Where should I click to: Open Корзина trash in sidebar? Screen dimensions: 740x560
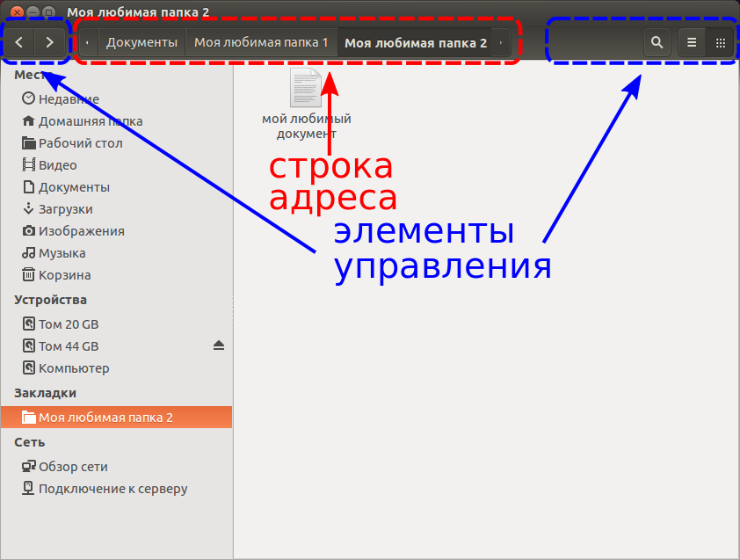(x=64, y=275)
